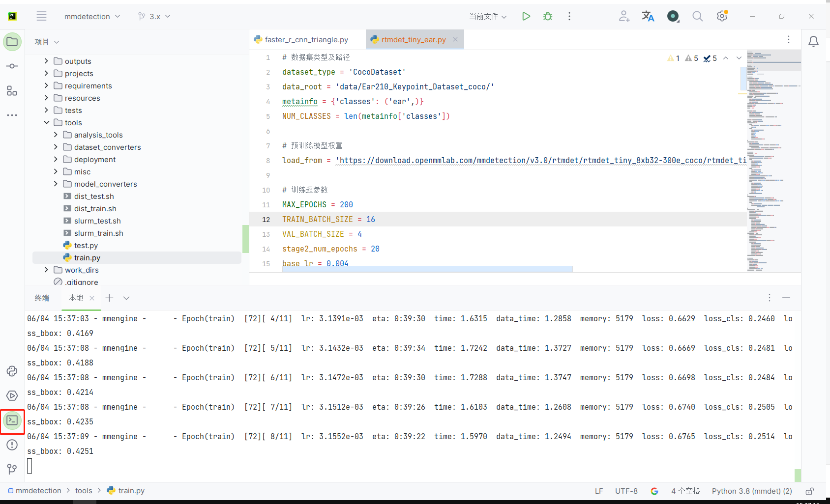The width and height of the screenshot is (830, 504).
Task: Expand the work_dirs folder
Action: pos(46,270)
